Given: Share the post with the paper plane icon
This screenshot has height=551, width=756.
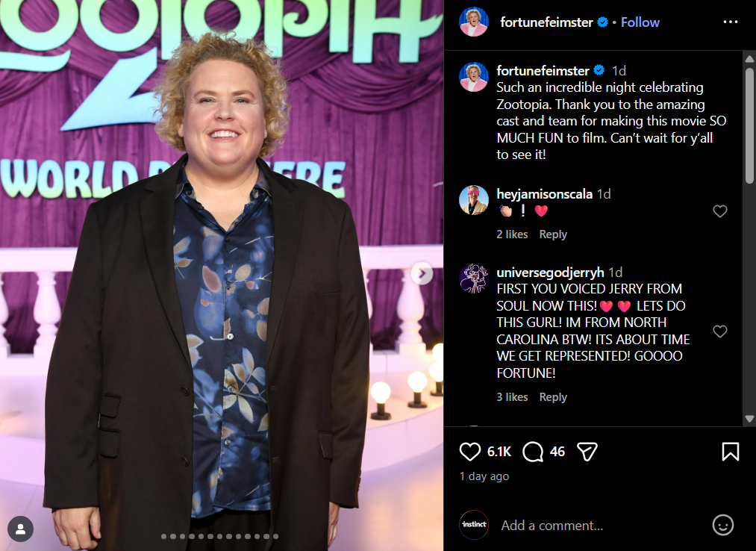Looking at the screenshot, I should tap(587, 452).
